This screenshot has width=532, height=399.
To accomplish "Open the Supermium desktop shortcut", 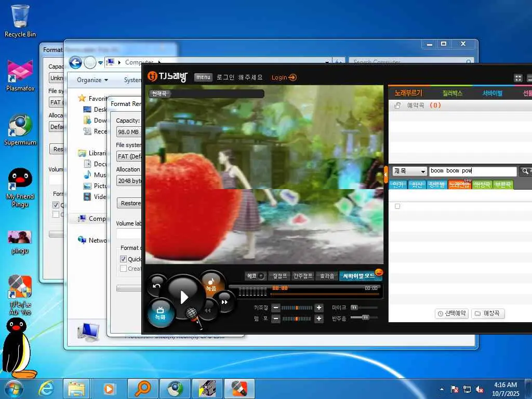I will (20, 130).
